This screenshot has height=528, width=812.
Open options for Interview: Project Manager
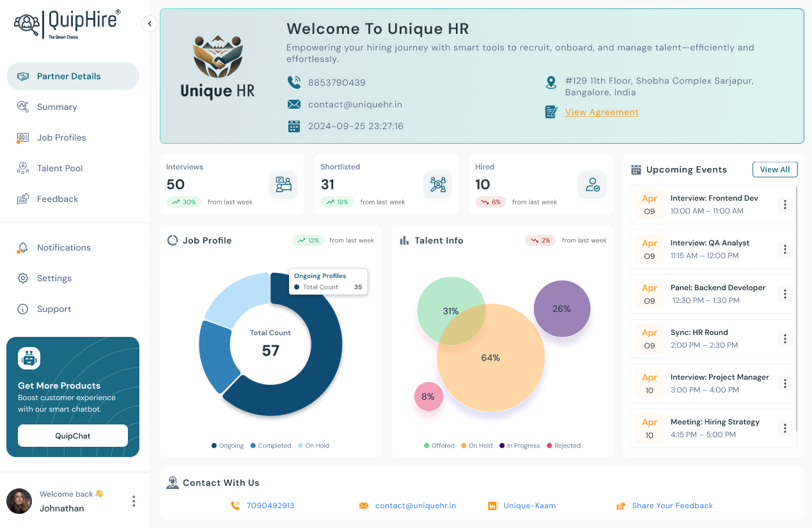point(785,384)
